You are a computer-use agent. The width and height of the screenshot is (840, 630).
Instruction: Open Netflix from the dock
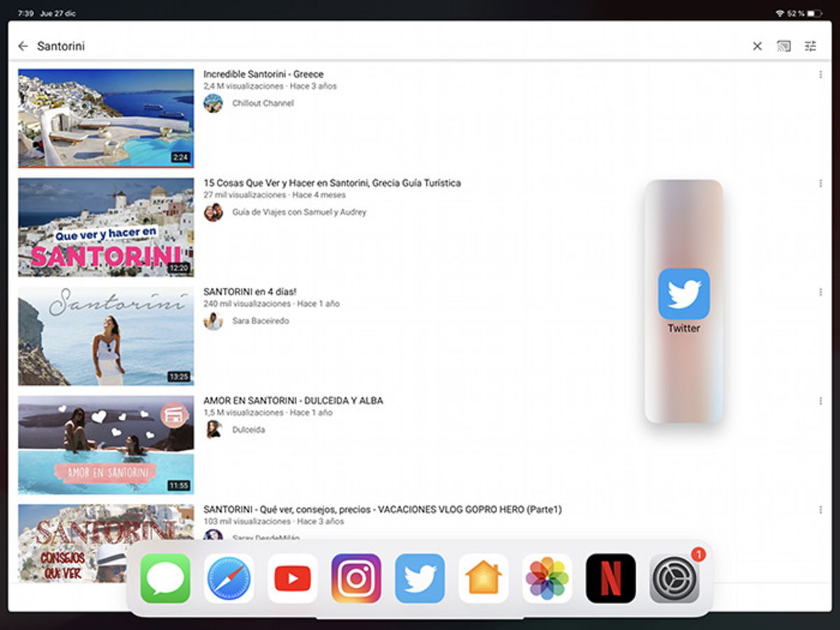610,579
